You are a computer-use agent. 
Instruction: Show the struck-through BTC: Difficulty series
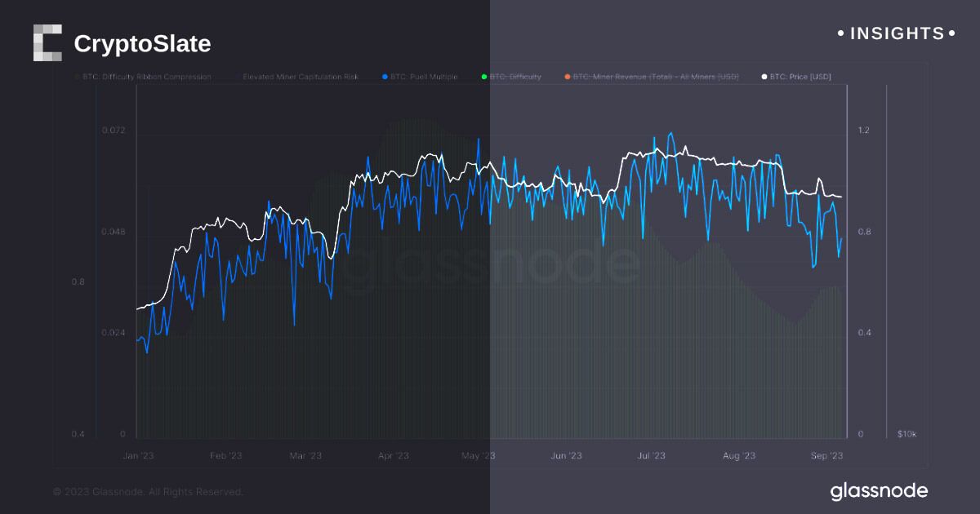(516, 77)
